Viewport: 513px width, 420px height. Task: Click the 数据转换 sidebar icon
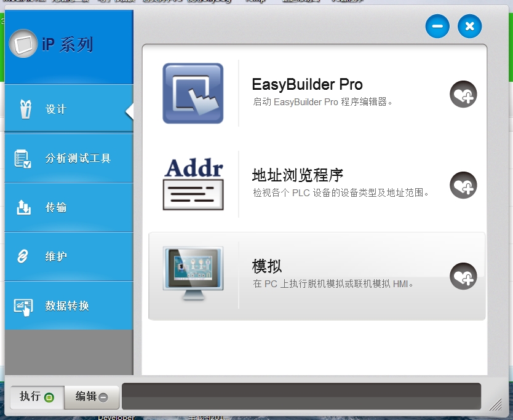pyautogui.click(x=23, y=306)
